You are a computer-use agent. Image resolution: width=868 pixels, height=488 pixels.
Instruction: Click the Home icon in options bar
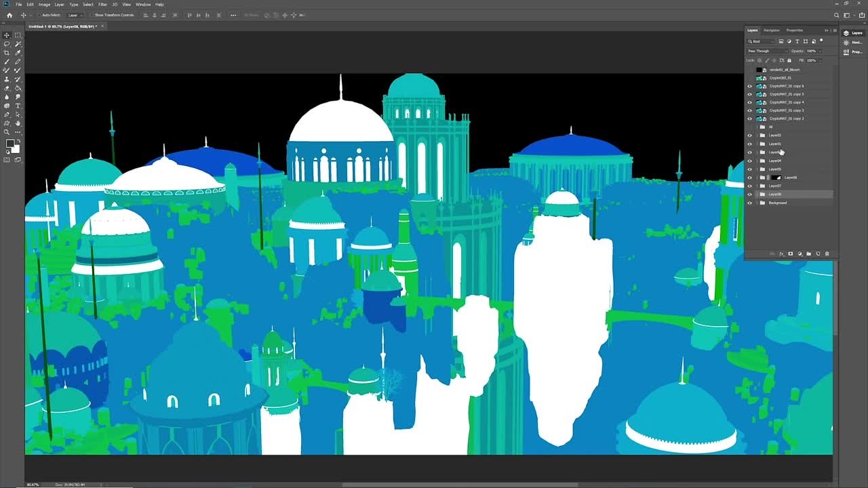[9, 15]
